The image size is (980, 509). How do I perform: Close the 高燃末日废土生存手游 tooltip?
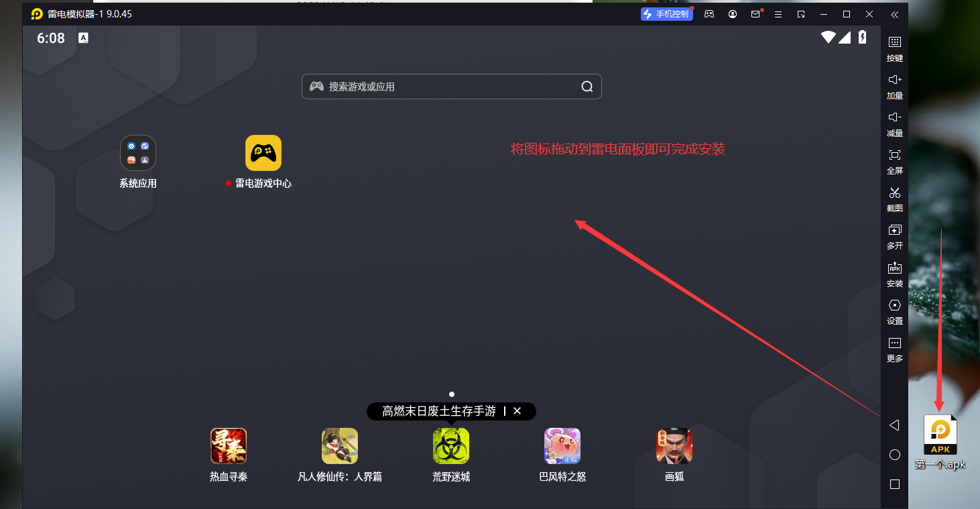(517, 411)
